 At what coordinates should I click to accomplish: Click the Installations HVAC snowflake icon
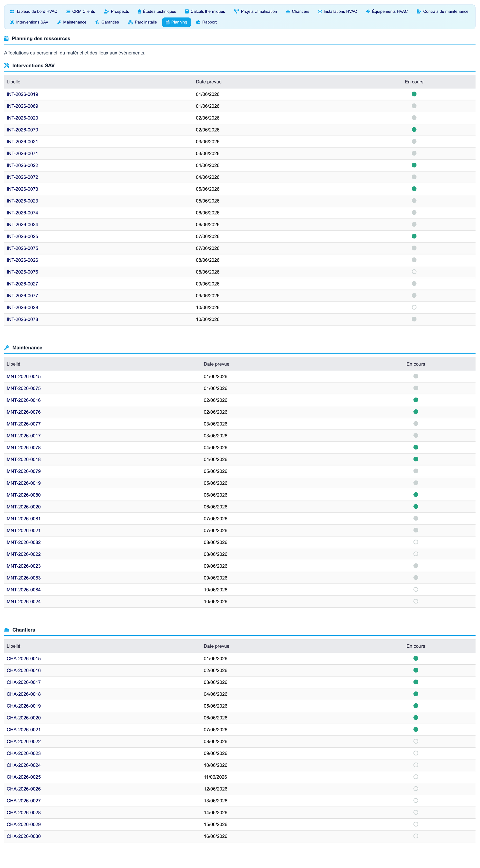[x=320, y=11]
